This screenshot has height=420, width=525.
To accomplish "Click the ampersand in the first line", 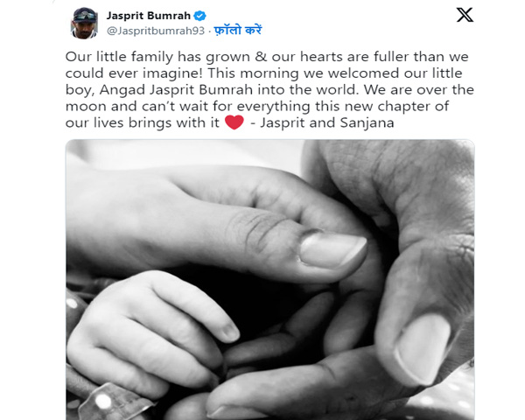I will click(x=261, y=57).
